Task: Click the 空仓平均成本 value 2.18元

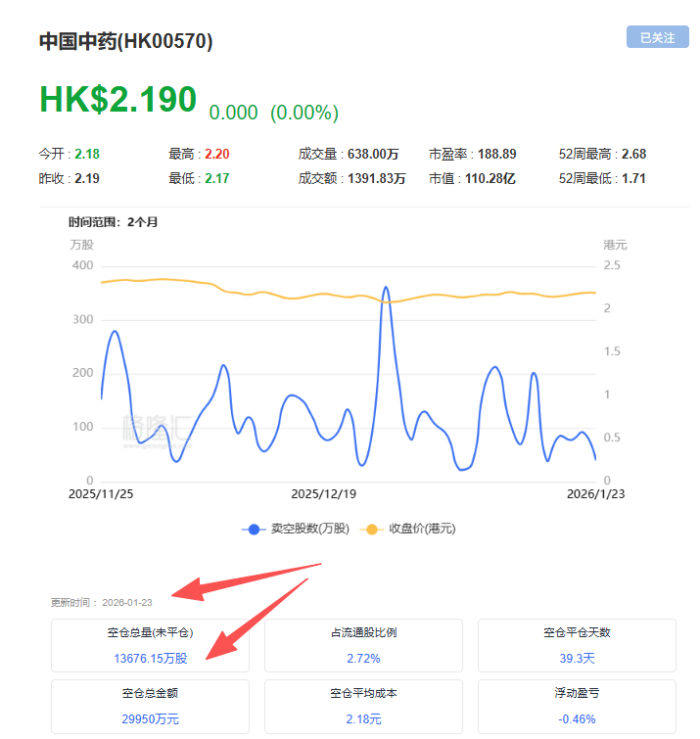Action: tap(363, 719)
